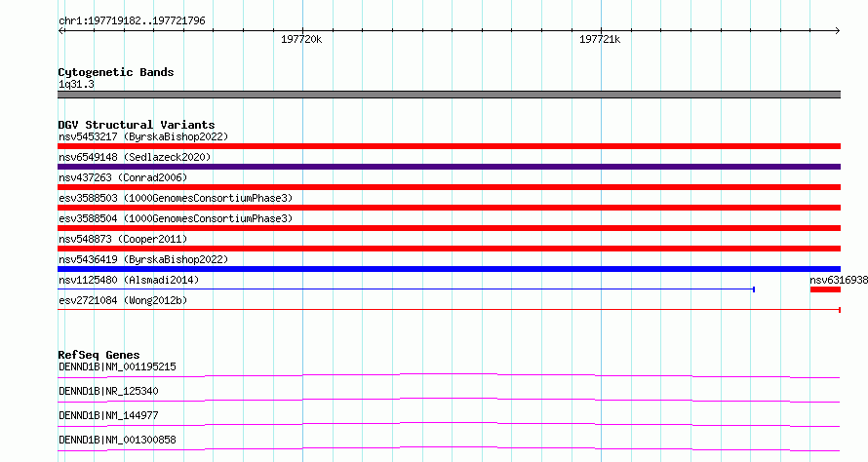Open variant esv3588503 label
The width and height of the screenshot is (868, 462).
tap(176, 198)
